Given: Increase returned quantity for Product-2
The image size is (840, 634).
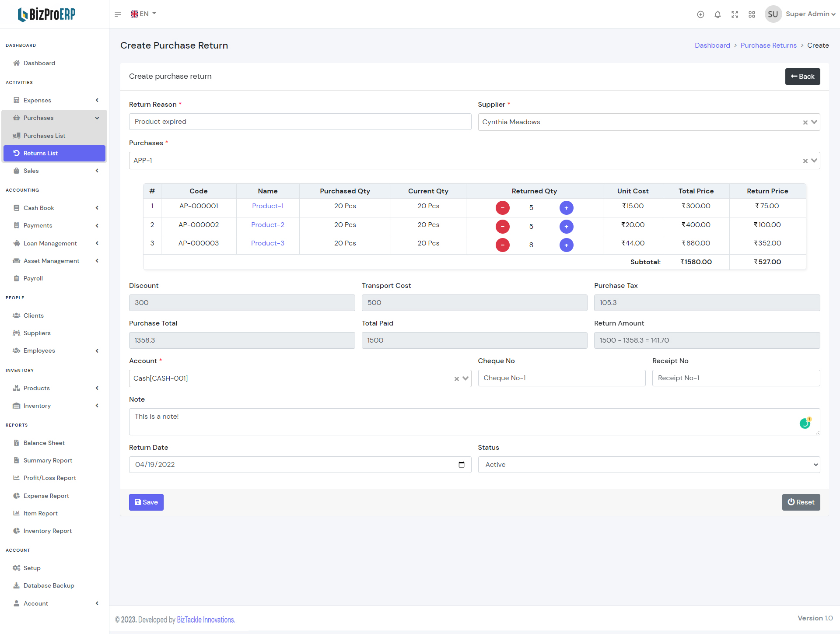Looking at the screenshot, I should pos(566,227).
